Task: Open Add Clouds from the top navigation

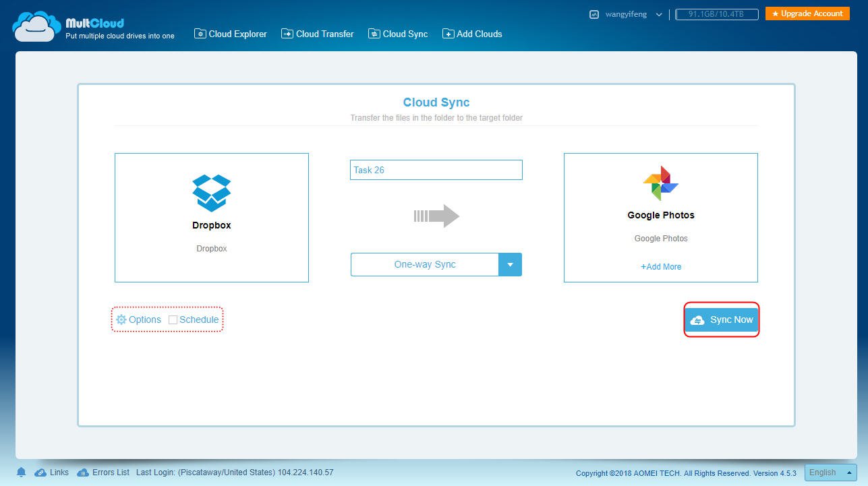Action: [x=472, y=34]
